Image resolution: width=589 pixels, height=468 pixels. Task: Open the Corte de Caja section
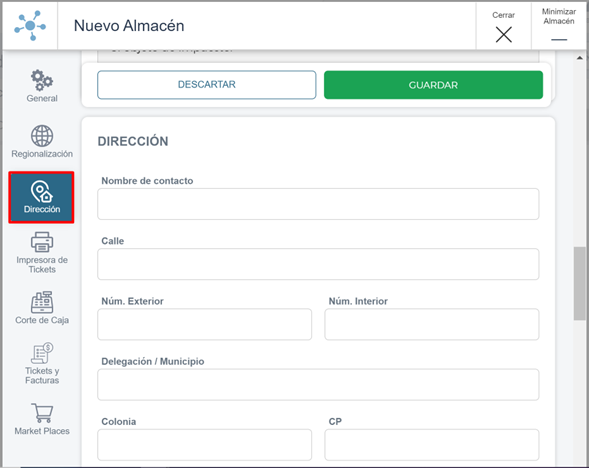pyautogui.click(x=42, y=308)
